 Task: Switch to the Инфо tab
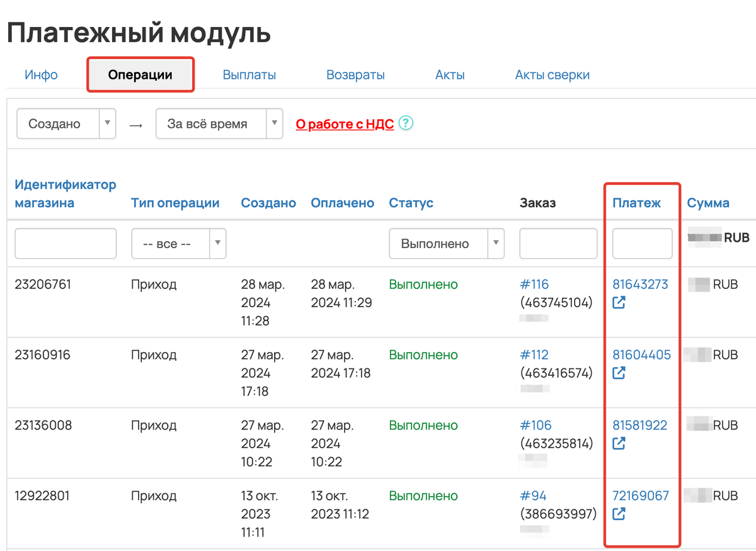41,75
